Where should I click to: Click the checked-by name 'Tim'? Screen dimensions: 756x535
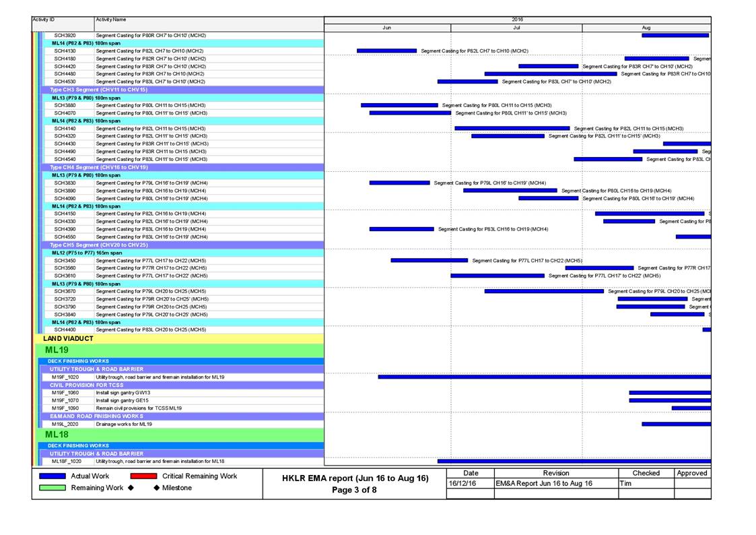pyautogui.click(x=626, y=483)
